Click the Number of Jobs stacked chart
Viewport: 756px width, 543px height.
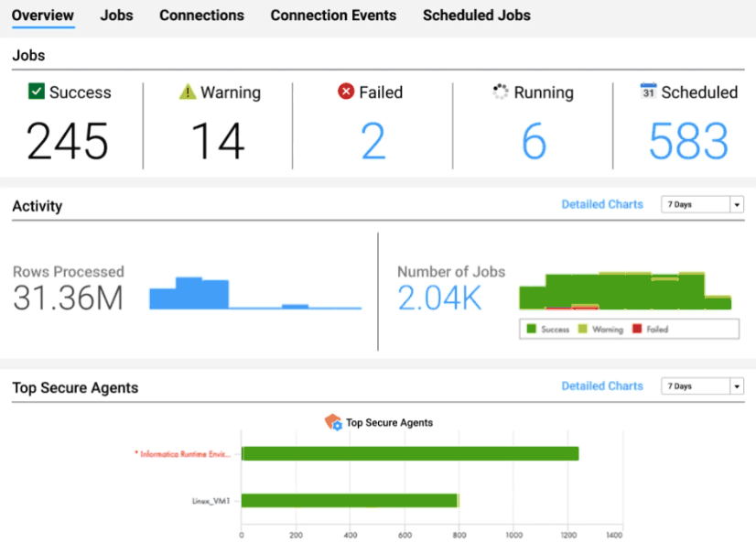click(x=625, y=291)
